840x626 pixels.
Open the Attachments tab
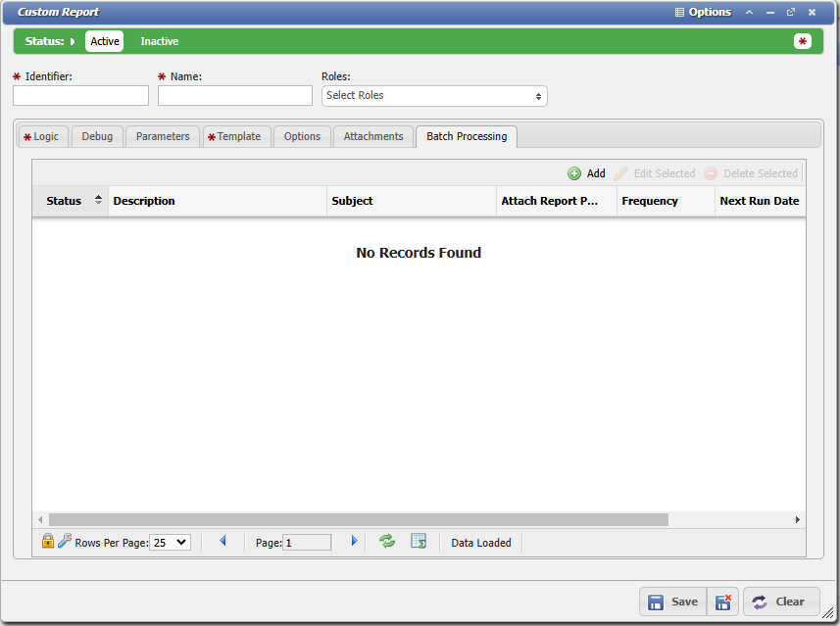coord(373,136)
